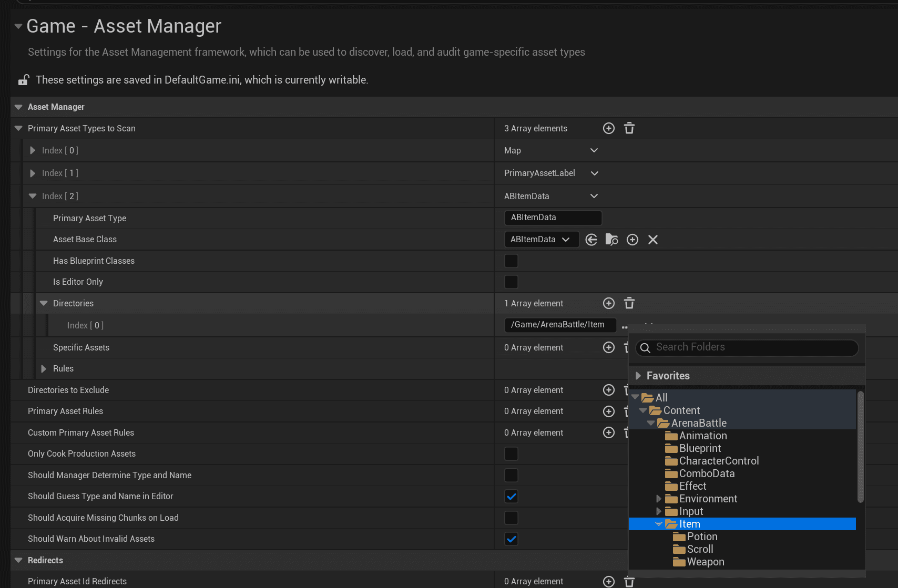Select the Potion folder in picker

click(702, 537)
